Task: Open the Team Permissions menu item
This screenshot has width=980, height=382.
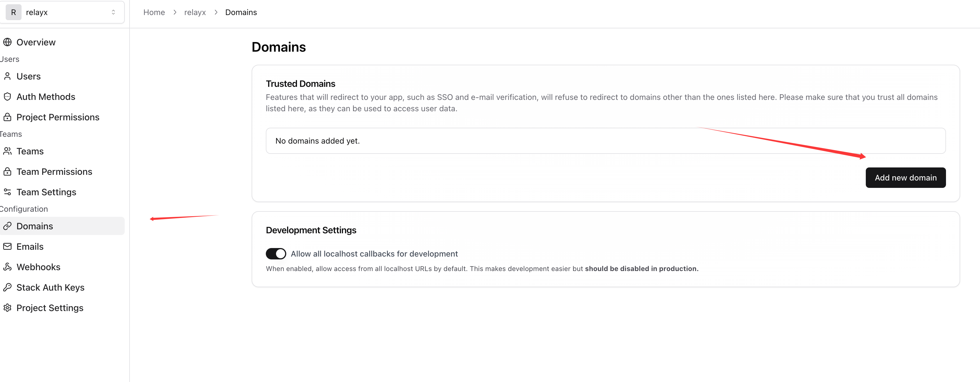Action: click(x=54, y=171)
